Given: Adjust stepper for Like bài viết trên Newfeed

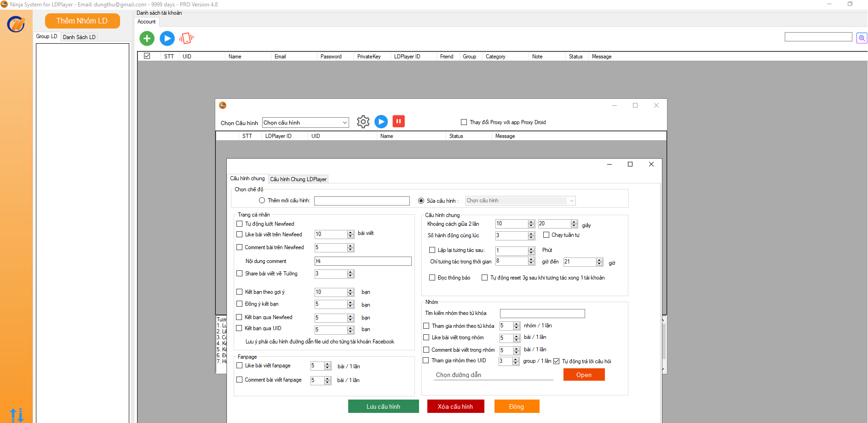Looking at the screenshot, I should pos(351,234).
